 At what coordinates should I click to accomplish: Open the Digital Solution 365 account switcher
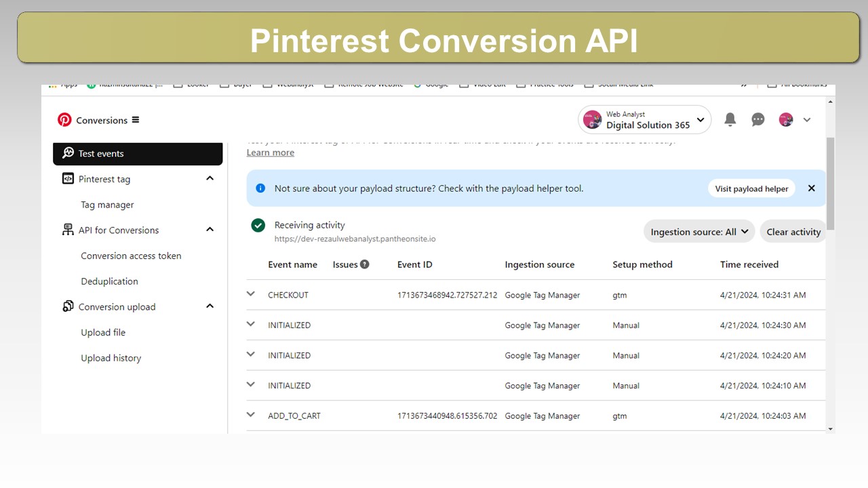pos(644,120)
